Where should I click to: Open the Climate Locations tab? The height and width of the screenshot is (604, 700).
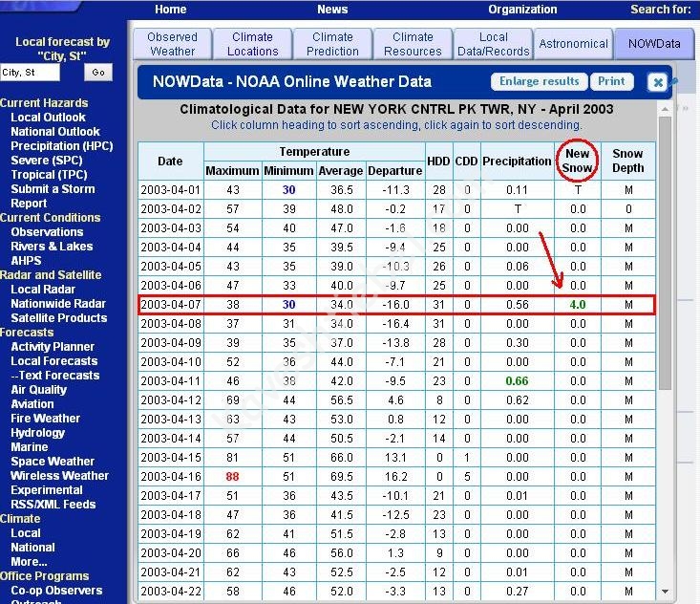pos(253,44)
